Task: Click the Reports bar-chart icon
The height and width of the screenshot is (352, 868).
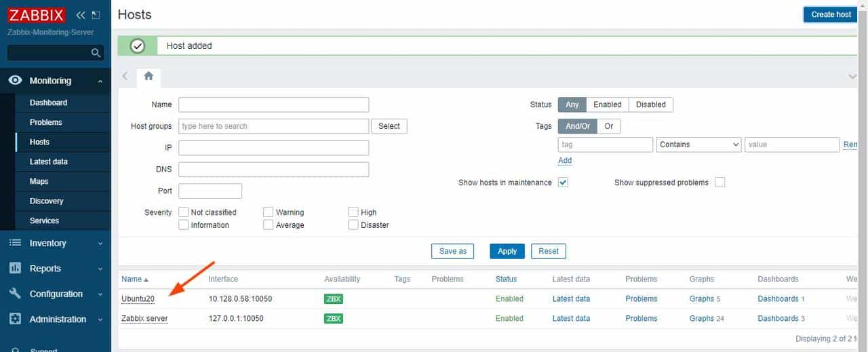Action: click(x=15, y=269)
